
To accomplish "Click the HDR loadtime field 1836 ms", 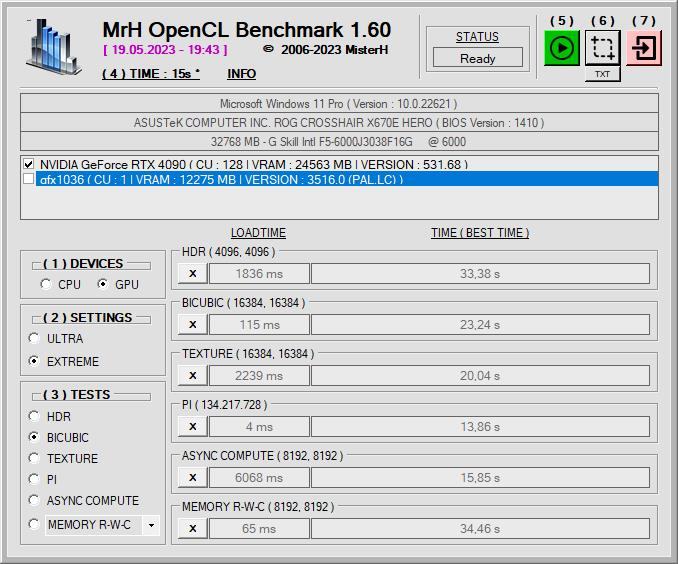I will coord(259,273).
